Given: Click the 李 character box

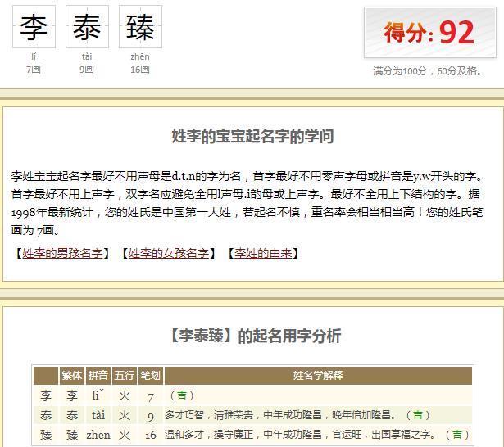Looking at the screenshot, I should click(34, 27).
